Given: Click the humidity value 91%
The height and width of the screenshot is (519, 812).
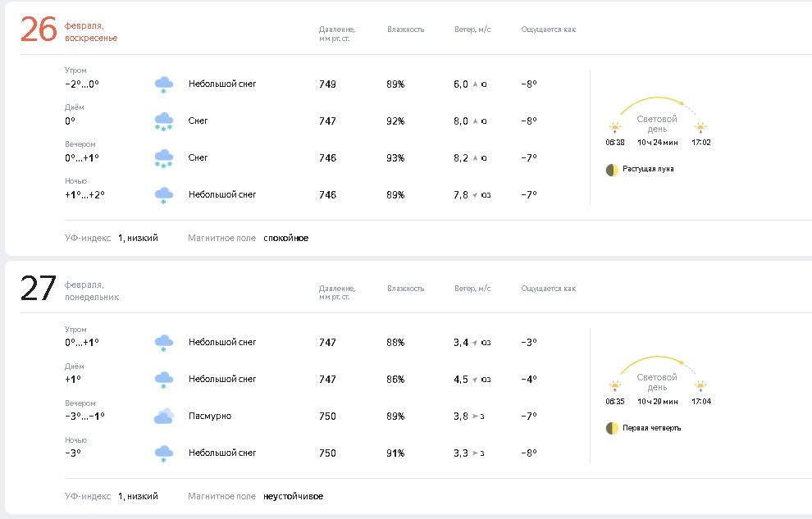Looking at the screenshot, I should 395,453.
